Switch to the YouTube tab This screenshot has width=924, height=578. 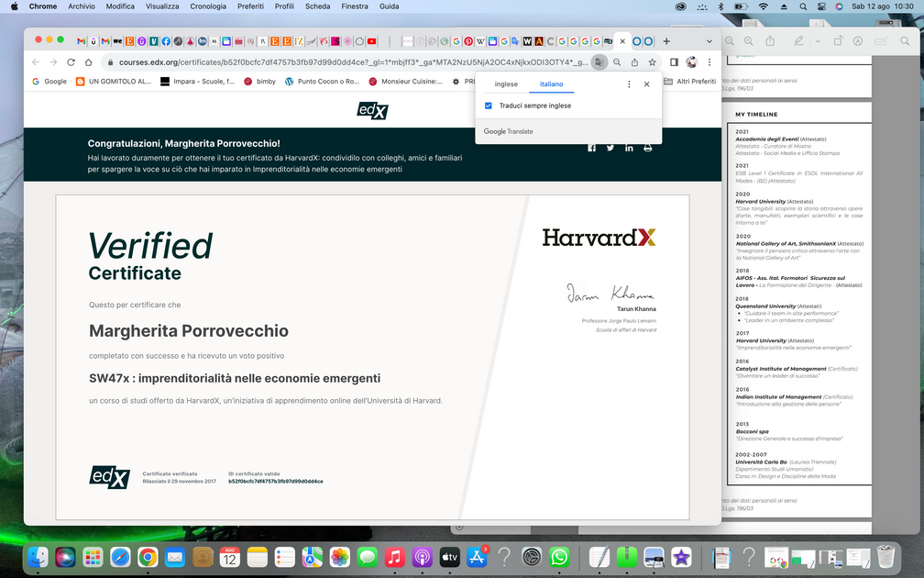pyautogui.click(x=371, y=41)
